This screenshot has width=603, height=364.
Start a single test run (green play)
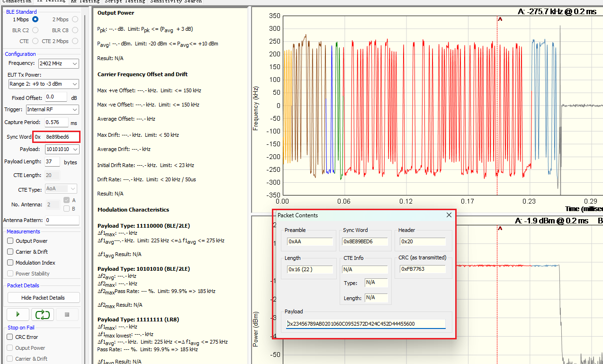(x=18, y=314)
